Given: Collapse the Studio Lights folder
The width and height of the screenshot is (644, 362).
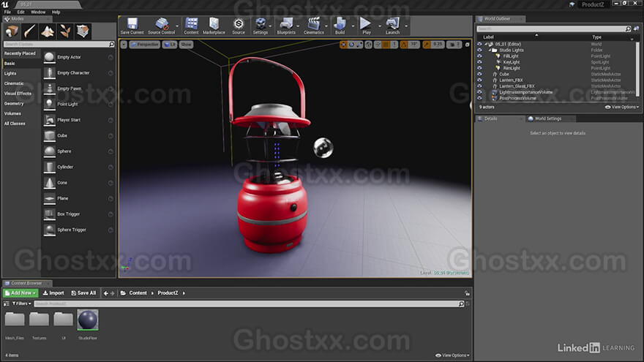Looking at the screenshot, I should point(490,50).
